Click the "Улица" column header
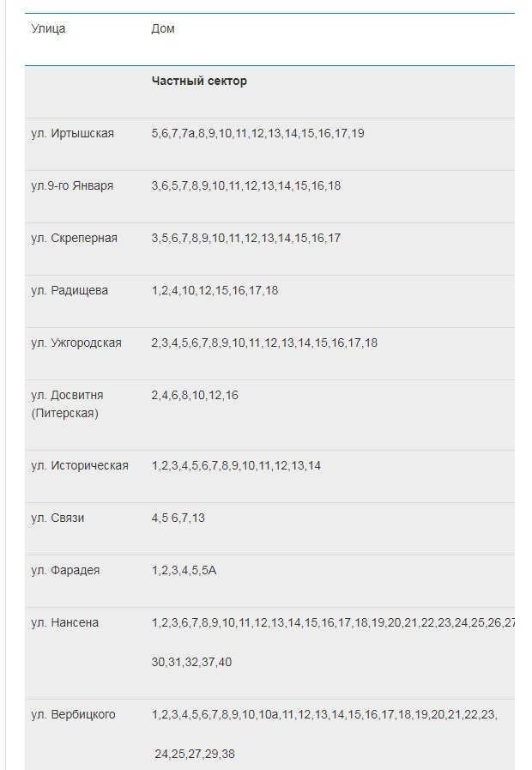532x770 pixels. pos(48,28)
